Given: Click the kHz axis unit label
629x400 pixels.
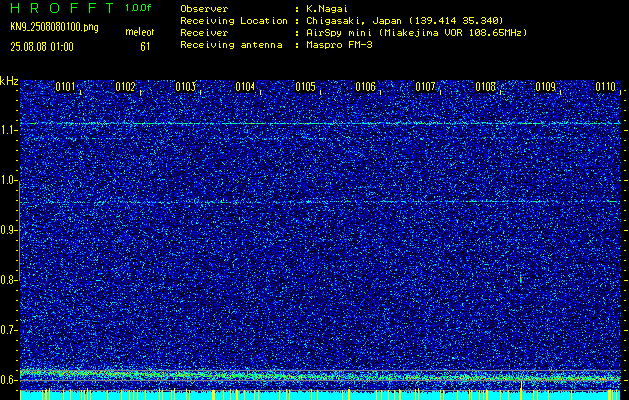Looking at the screenshot, I should click(9, 81).
